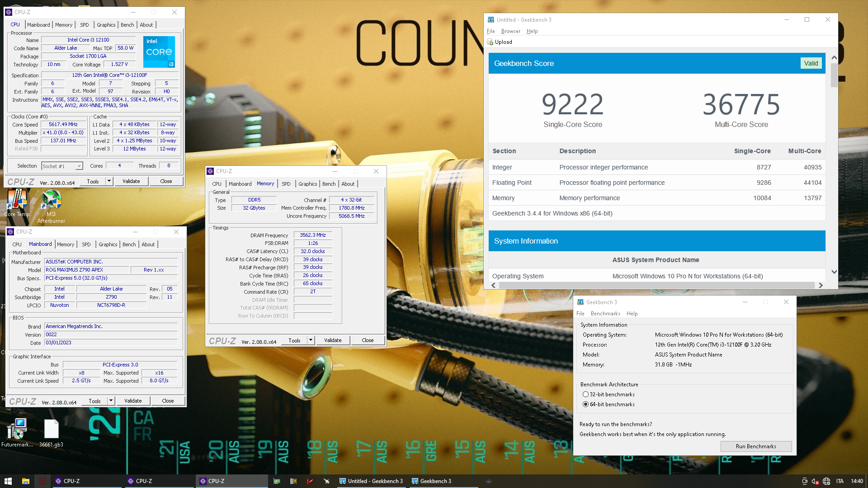Click the BIOS version field 0022
This screenshot has height=488, width=868.
pos(111,335)
